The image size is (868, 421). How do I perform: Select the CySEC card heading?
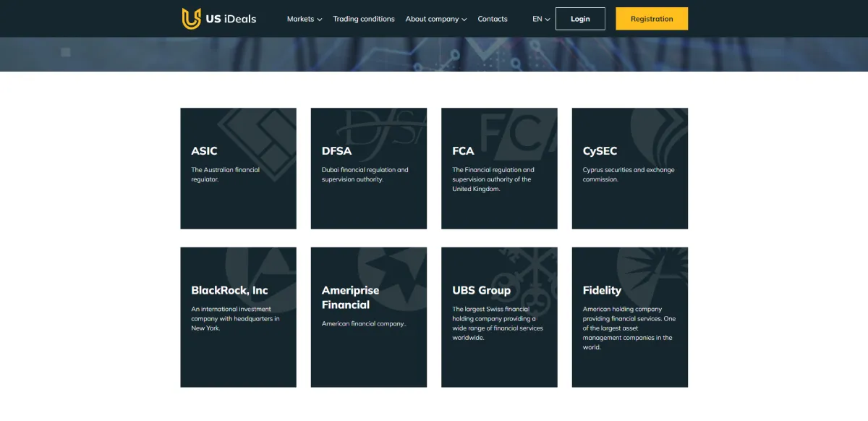pyautogui.click(x=600, y=151)
